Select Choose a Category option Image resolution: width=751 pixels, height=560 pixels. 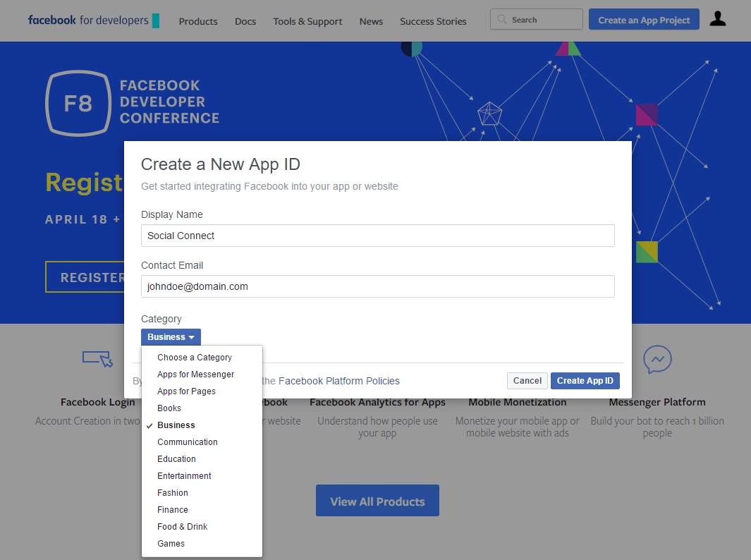click(202, 358)
